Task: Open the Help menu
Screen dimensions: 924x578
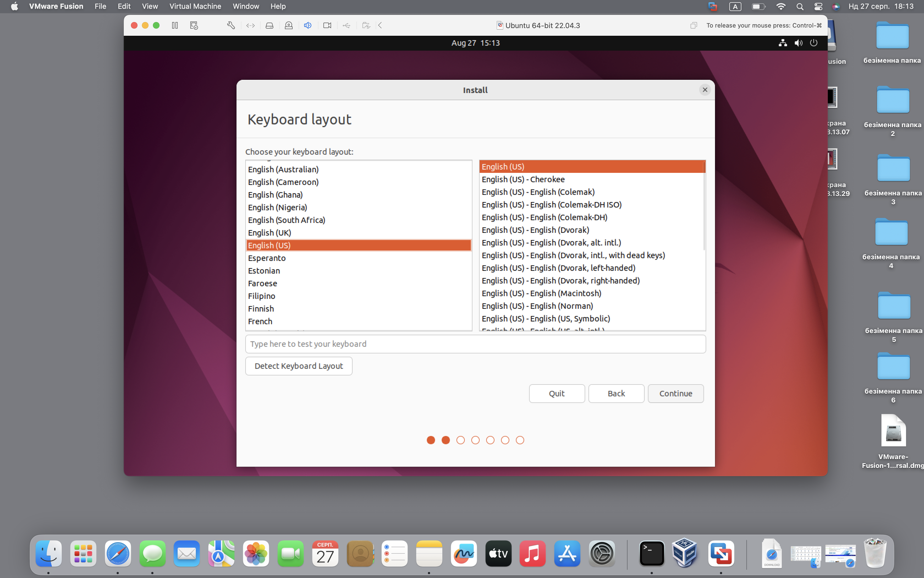Action: 278,6
